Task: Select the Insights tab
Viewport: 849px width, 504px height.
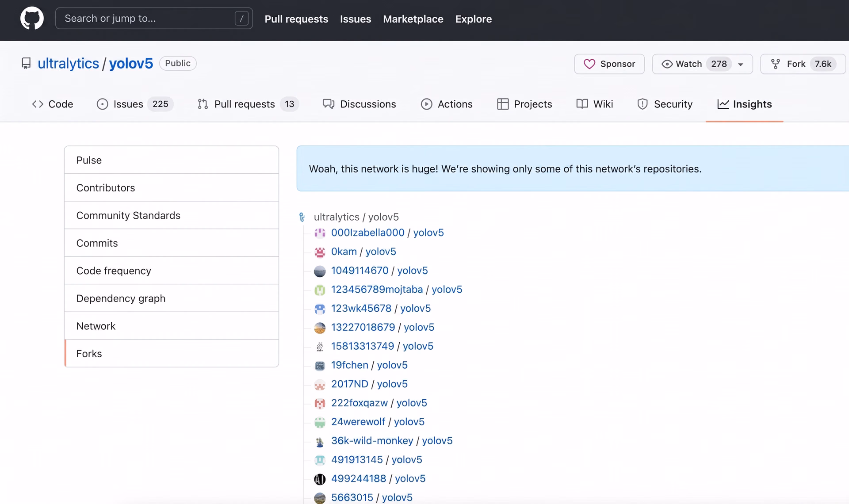Action: 744,104
